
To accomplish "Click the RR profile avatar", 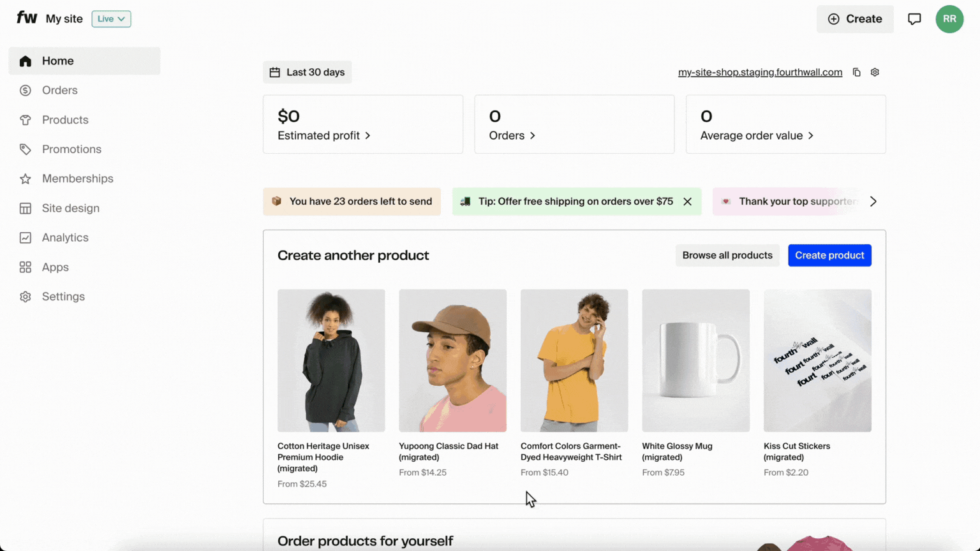I will pos(949,19).
